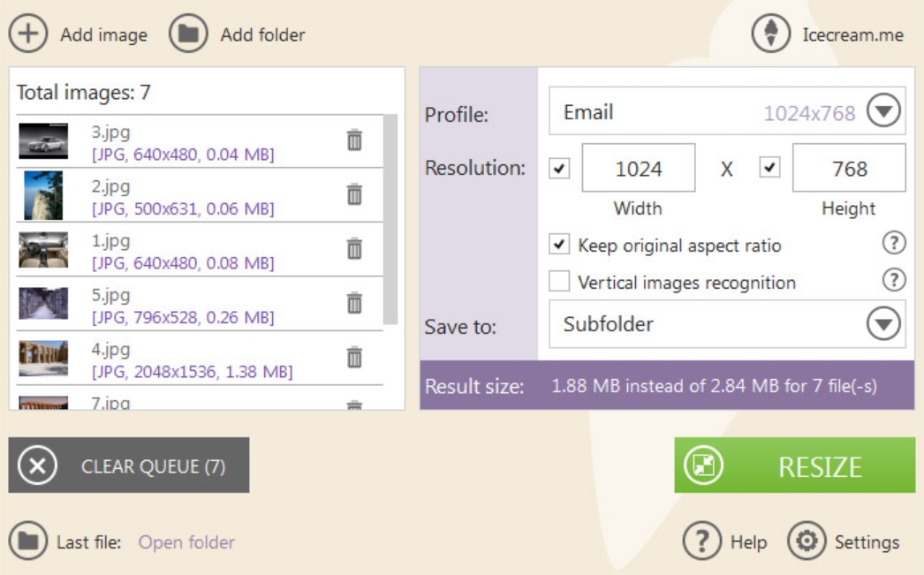Select the 5.jpg thumbnail
924x575 pixels.
click(43, 304)
